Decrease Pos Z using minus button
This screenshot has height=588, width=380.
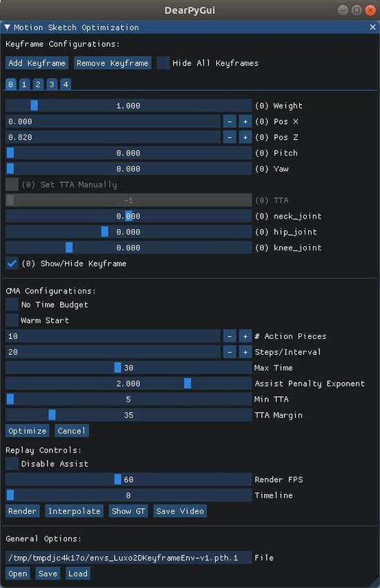(229, 137)
